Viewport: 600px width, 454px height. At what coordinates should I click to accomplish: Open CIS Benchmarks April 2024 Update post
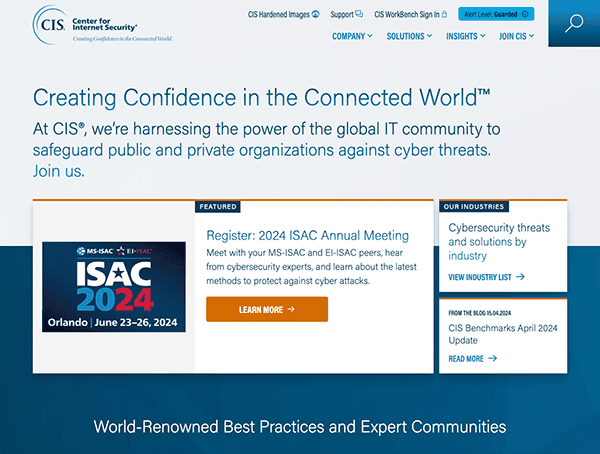[x=502, y=334]
